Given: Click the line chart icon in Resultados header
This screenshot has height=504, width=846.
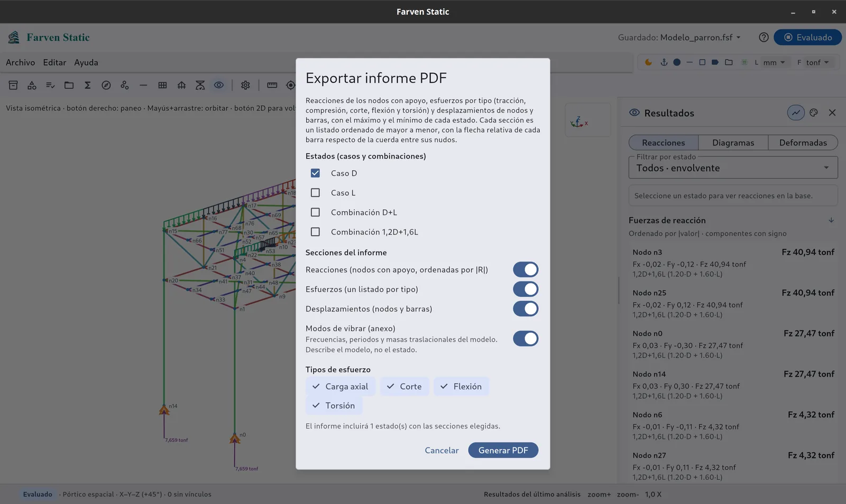Looking at the screenshot, I should [x=796, y=113].
